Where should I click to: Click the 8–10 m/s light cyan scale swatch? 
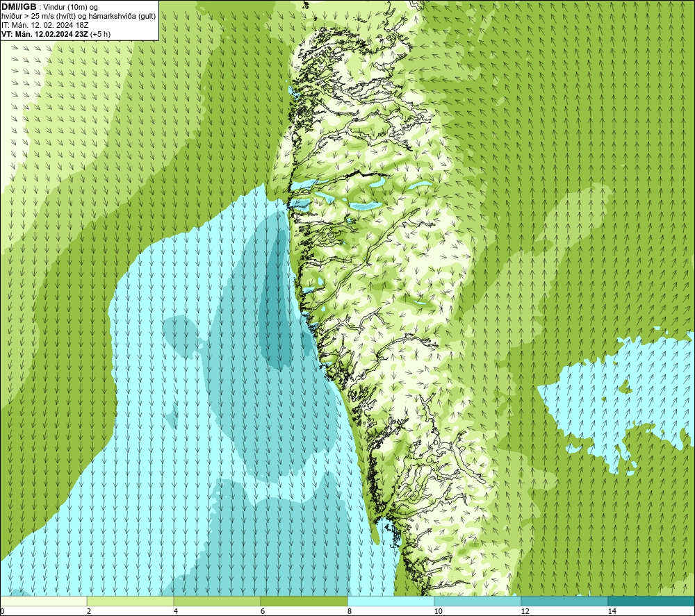click(391, 601)
